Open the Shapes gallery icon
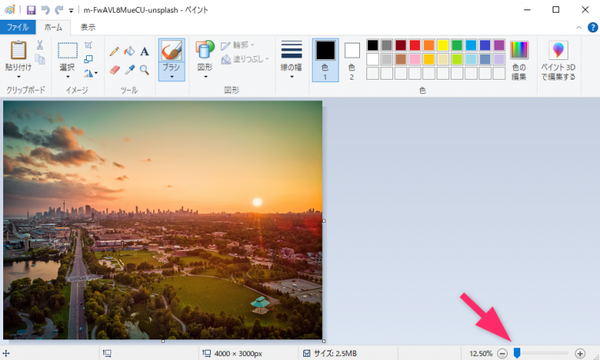 [x=205, y=50]
